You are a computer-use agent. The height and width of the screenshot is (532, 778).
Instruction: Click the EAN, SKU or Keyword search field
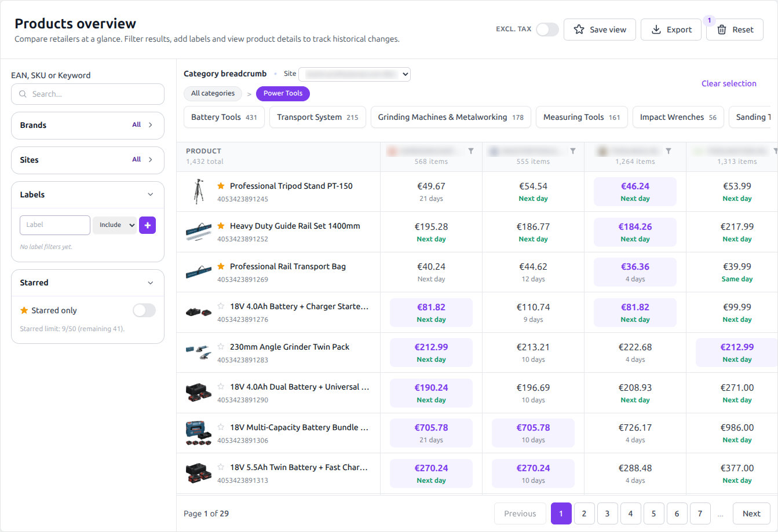[x=88, y=94]
